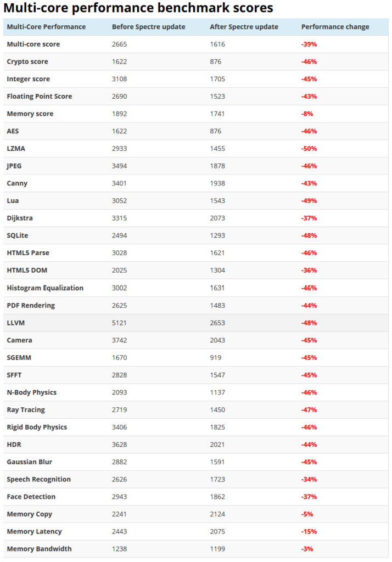Click the -50% value in LZMA row

[x=309, y=148]
